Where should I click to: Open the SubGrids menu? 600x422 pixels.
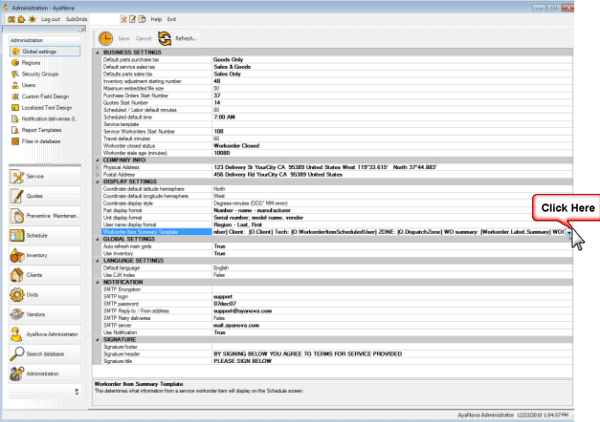click(77, 19)
